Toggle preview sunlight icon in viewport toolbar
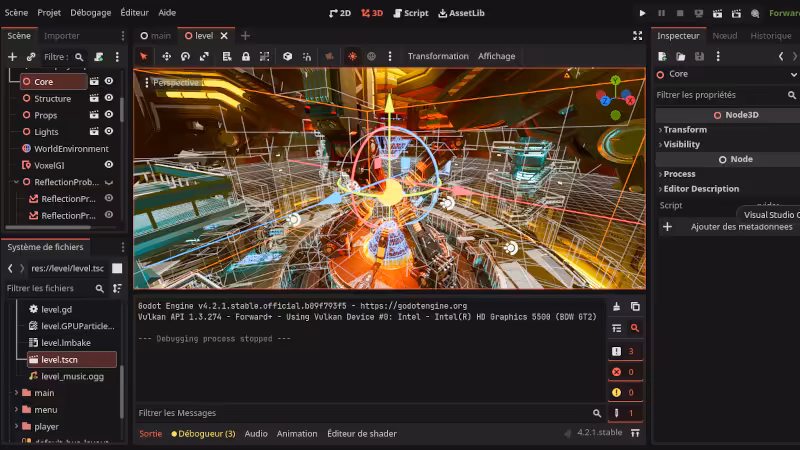This screenshot has width=800, height=450. pyautogui.click(x=353, y=56)
